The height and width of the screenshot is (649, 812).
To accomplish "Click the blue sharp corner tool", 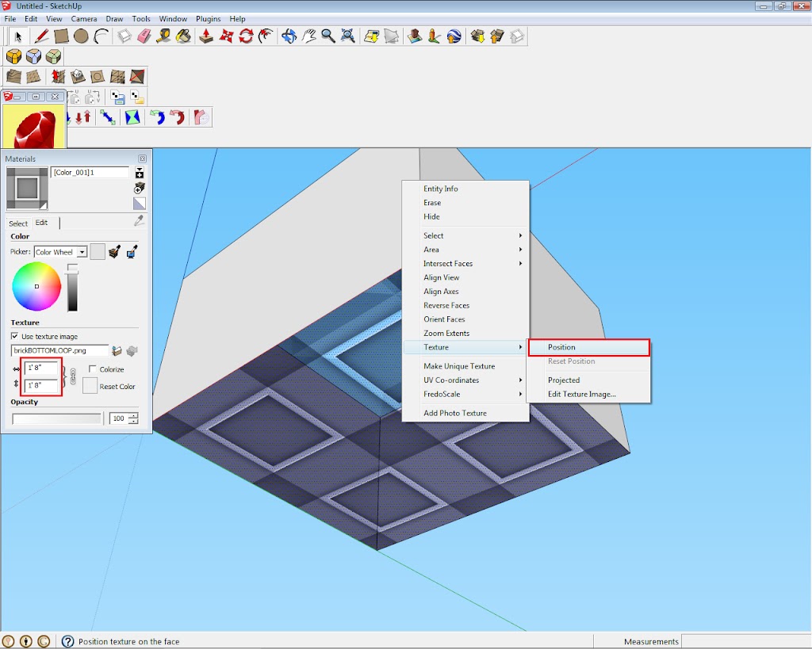I will click(x=33, y=56).
